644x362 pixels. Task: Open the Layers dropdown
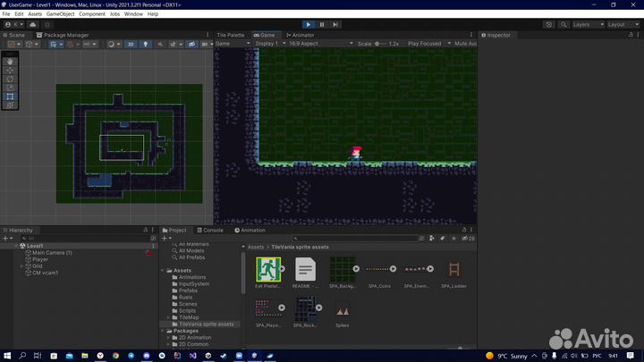point(589,25)
